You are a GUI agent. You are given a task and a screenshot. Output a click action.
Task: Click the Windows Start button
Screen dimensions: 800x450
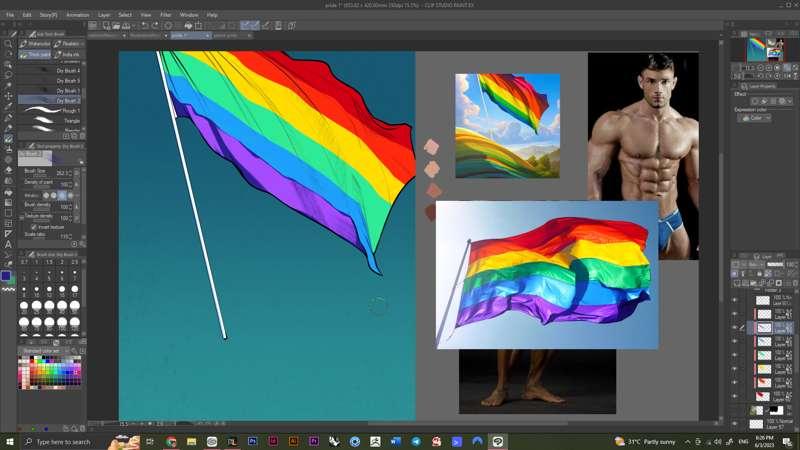coord(10,441)
